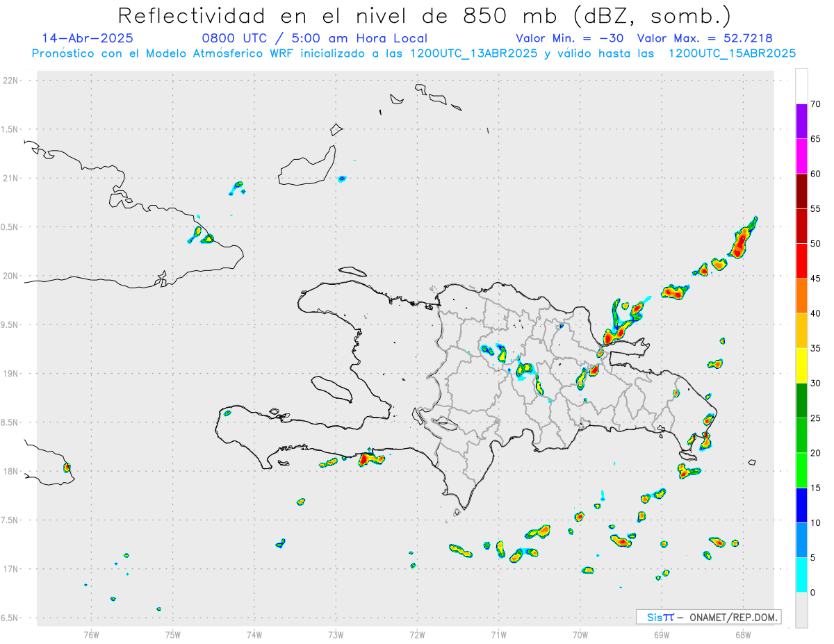
Task: Click the time label 0800 UTC / 5:00 am Hora Local
Action: click(x=314, y=38)
